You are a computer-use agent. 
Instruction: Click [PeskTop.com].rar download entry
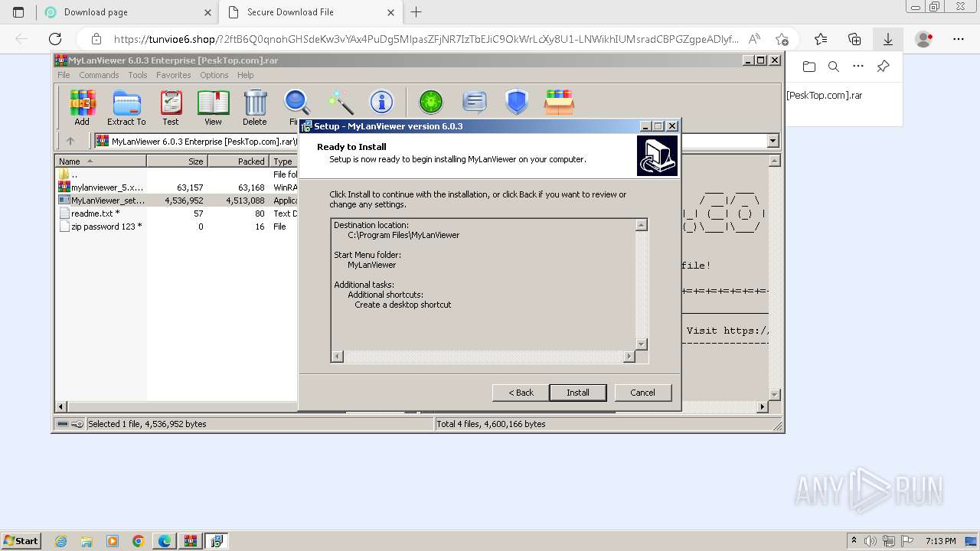825,96
